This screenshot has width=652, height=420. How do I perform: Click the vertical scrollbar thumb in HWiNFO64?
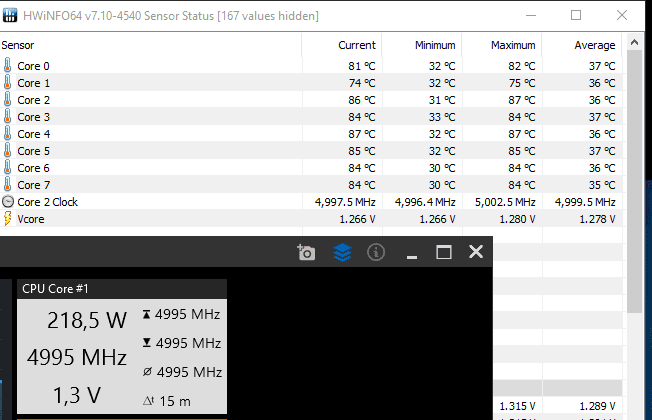[635, 181]
